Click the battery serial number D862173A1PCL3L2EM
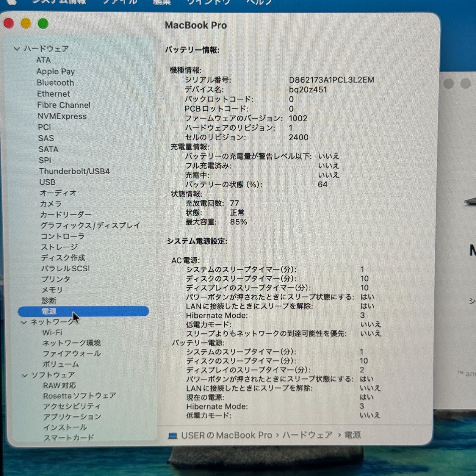 click(x=331, y=80)
